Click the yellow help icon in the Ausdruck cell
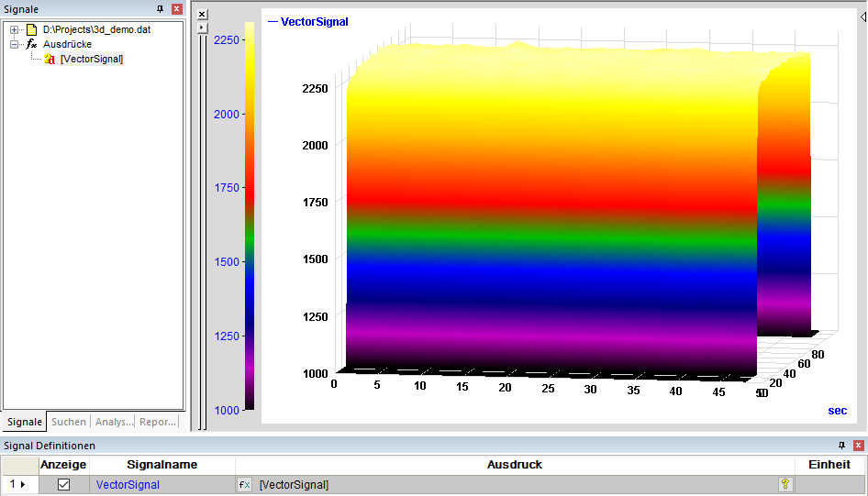Viewport: 868px width, 496px height. pos(785,484)
